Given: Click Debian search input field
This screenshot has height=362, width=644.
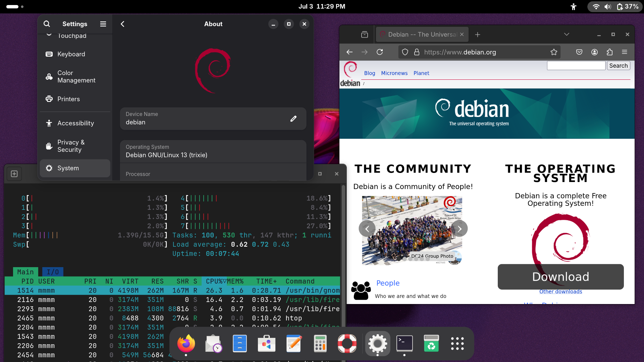Looking at the screenshot, I should point(576,66).
